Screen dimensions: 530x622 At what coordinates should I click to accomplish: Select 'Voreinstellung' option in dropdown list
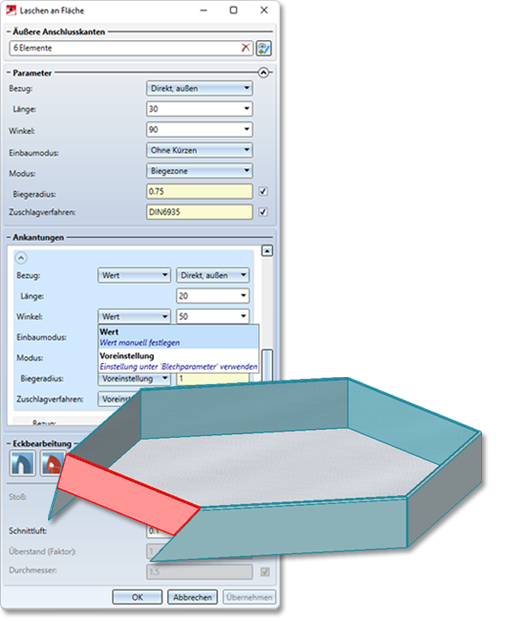pyautogui.click(x=178, y=361)
